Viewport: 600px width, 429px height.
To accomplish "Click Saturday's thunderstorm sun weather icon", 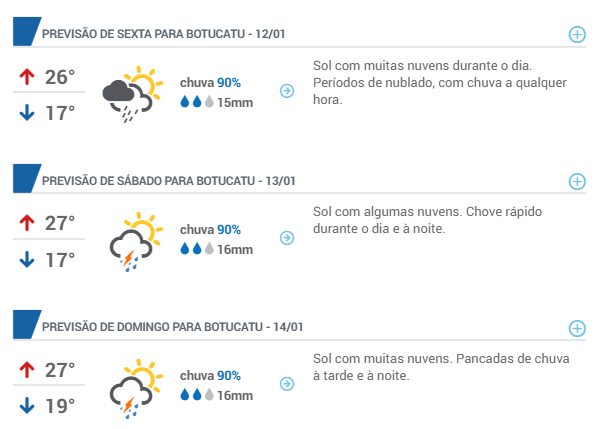I will tap(136, 241).
